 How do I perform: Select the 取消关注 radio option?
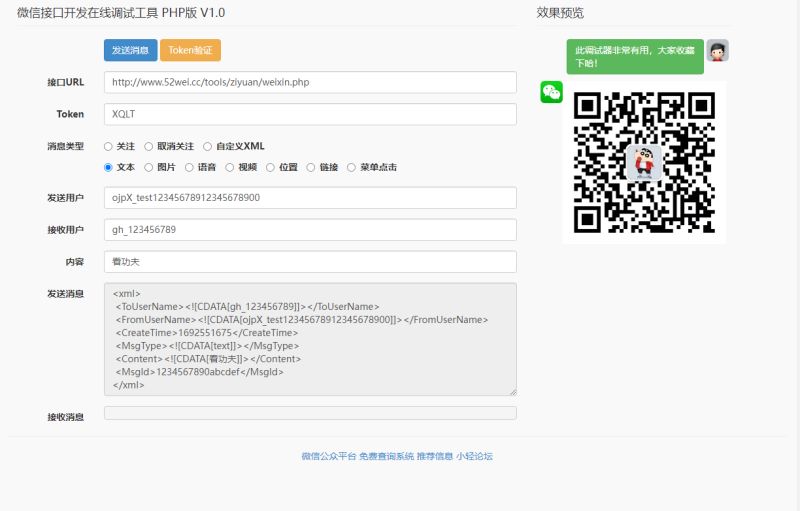pos(148,146)
